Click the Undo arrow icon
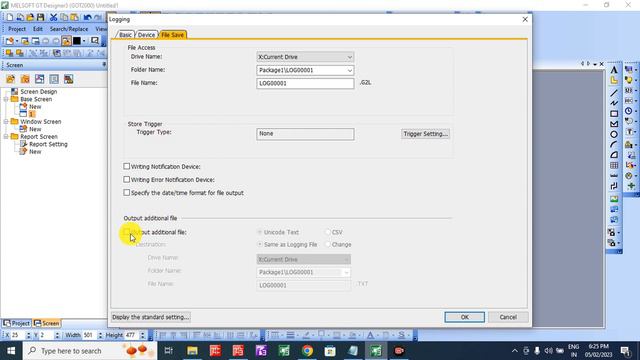 tap(87, 17)
